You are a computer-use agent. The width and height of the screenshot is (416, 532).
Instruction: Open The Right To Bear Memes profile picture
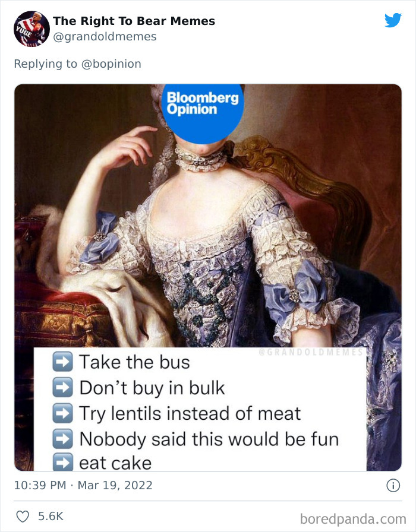click(x=31, y=29)
